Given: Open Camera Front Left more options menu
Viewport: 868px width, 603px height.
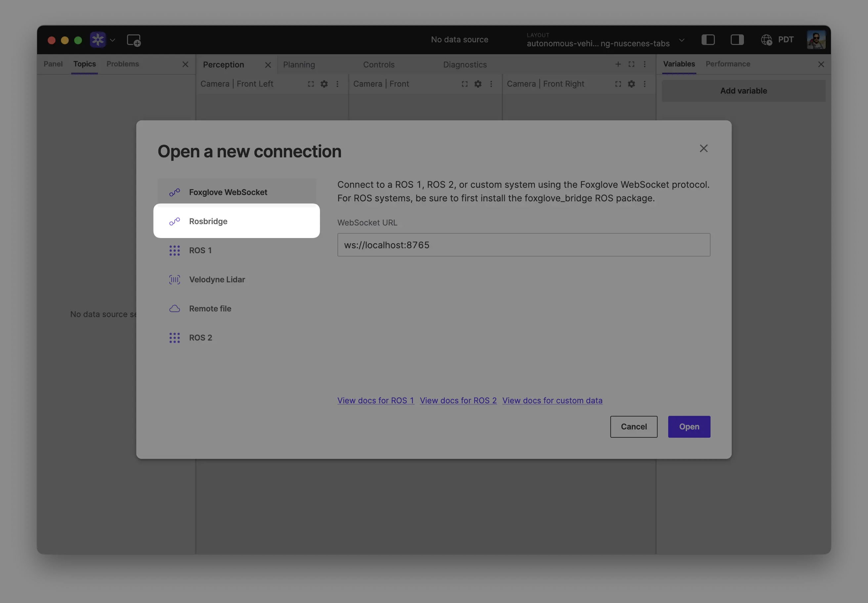Looking at the screenshot, I should tap(337, 84).
